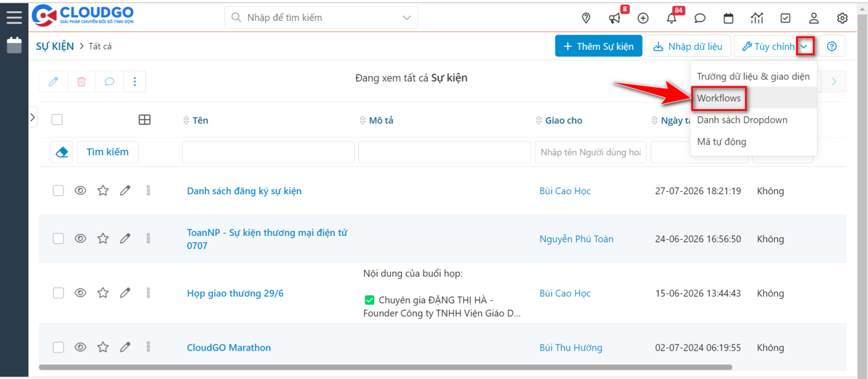Screen dimensions: 868x379
Task: Open the reports chart icon
Action: [x=757, y=18]
